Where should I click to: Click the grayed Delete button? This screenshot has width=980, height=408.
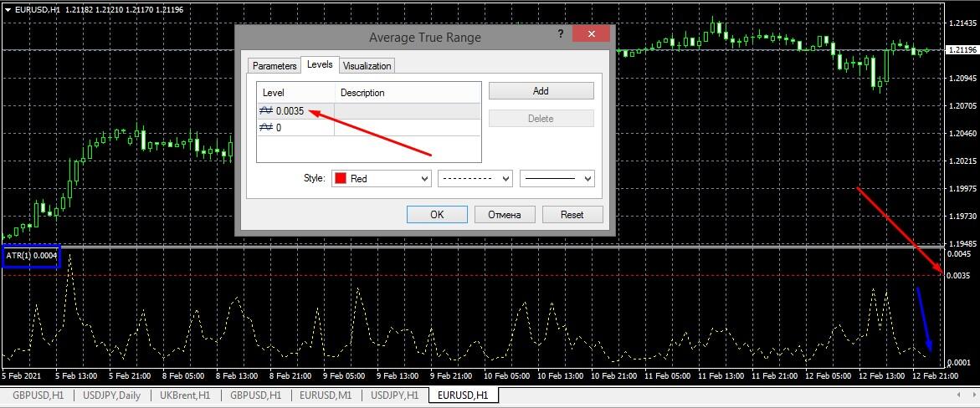(x=541, y=118)
